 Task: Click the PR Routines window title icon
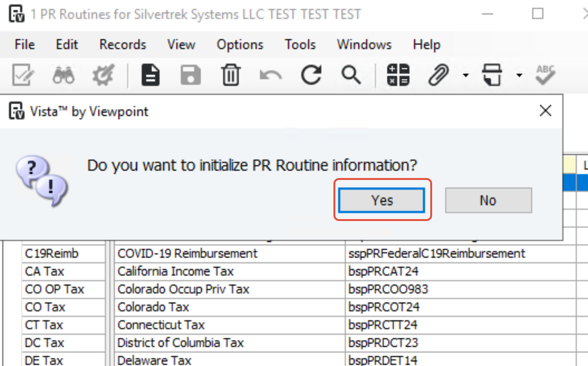click(x=17, y=14)
